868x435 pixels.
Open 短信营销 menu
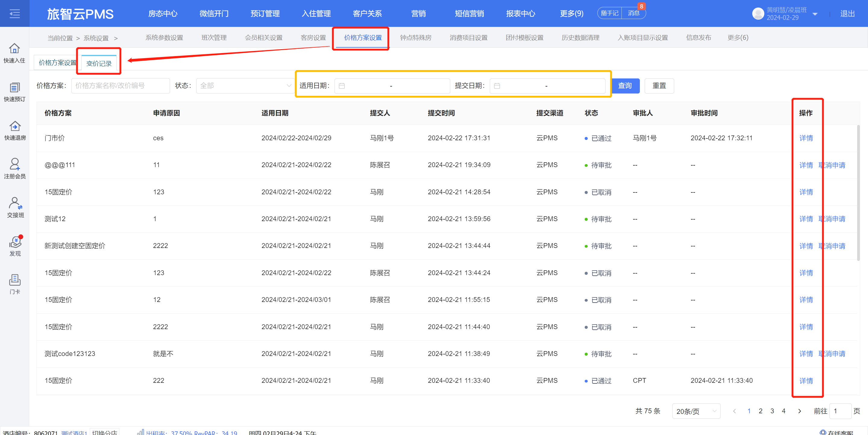click(x=469, y=14)
